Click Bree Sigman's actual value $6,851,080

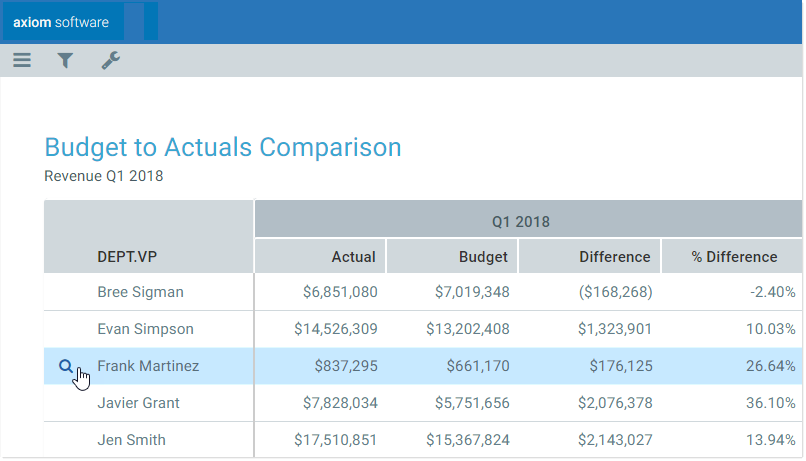pyautogui.click(x=340, y=292)
